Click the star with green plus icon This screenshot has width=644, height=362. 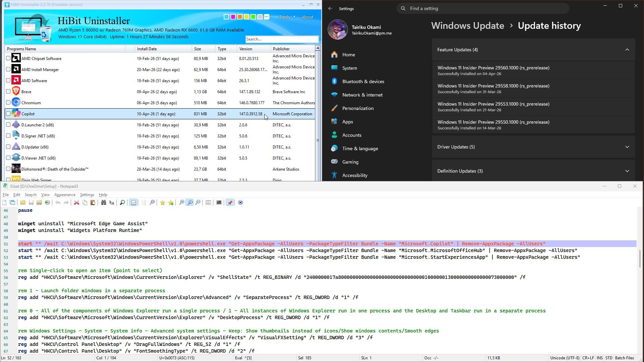(171, 202)
